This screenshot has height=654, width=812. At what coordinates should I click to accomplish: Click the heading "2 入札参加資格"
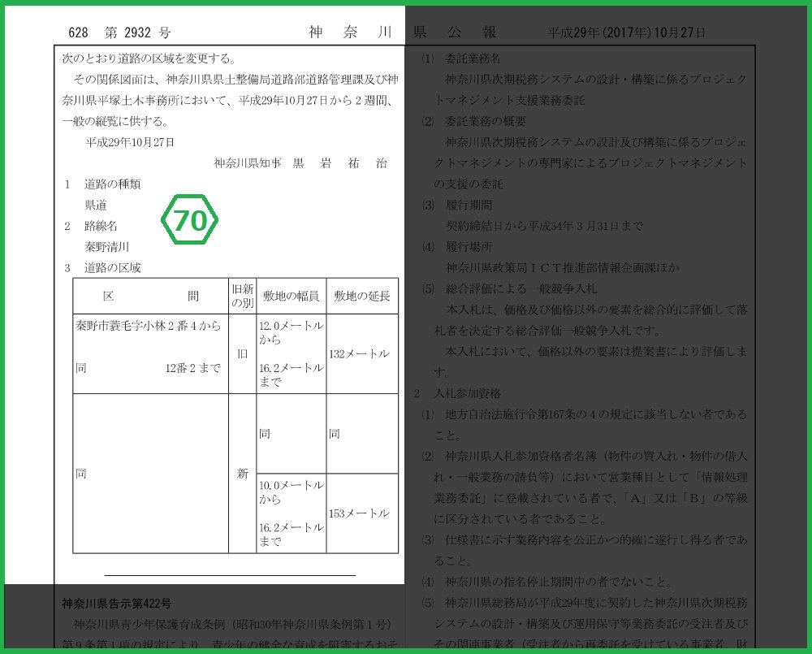click(457, 393)
